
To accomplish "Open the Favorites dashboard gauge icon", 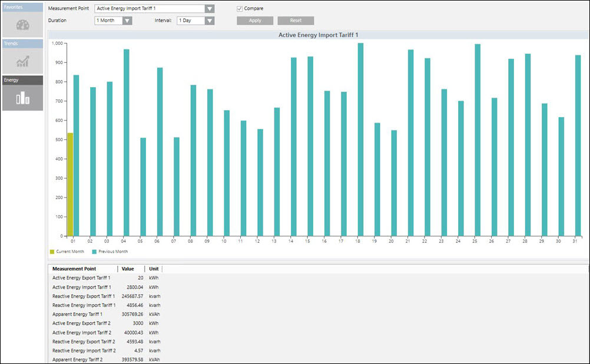I will pyautogui.click(x=22, y=25).
